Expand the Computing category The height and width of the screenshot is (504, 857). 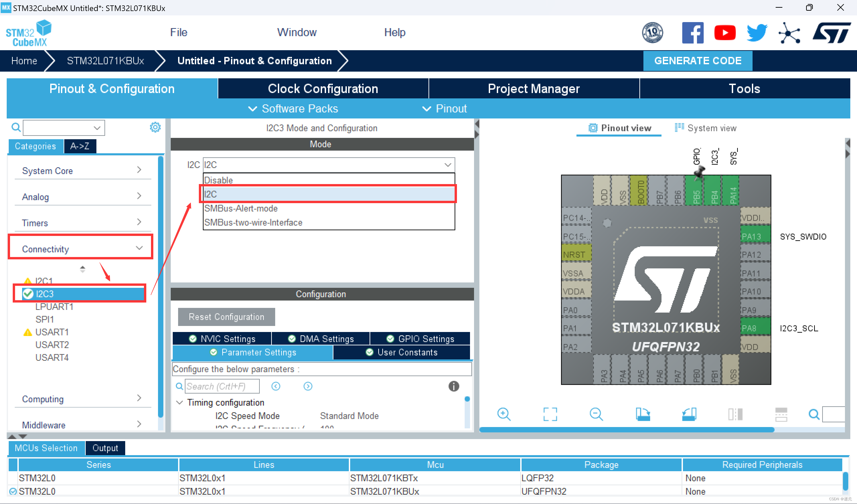click(x=83, y=399)
